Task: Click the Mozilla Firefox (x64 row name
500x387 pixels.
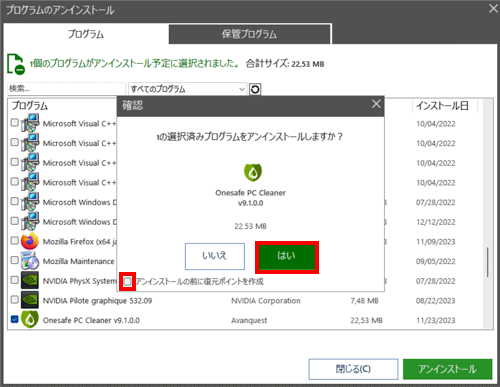Action: tap(80, 242)
